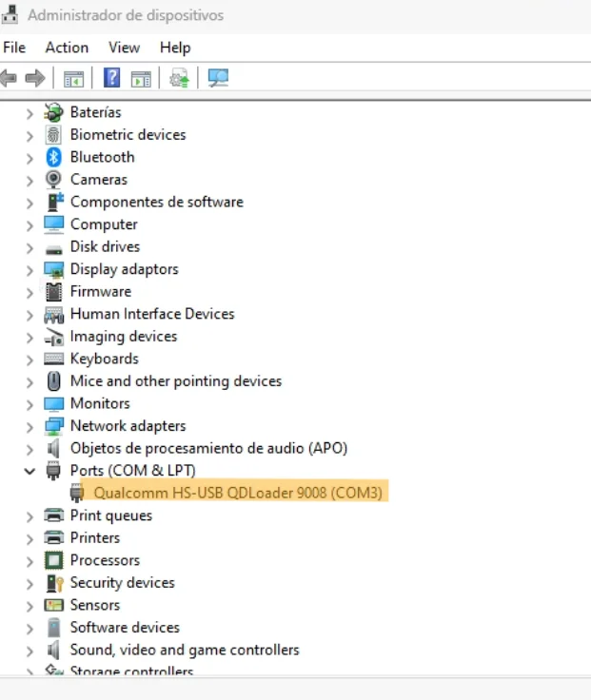Expand the Printers node arrow

click(x=30, y=539)
